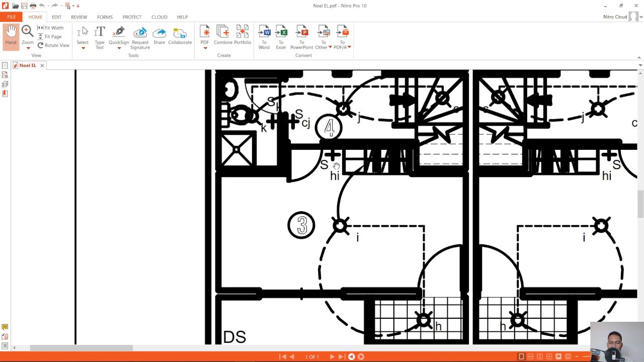Close the Noel EL document tab

42,65
